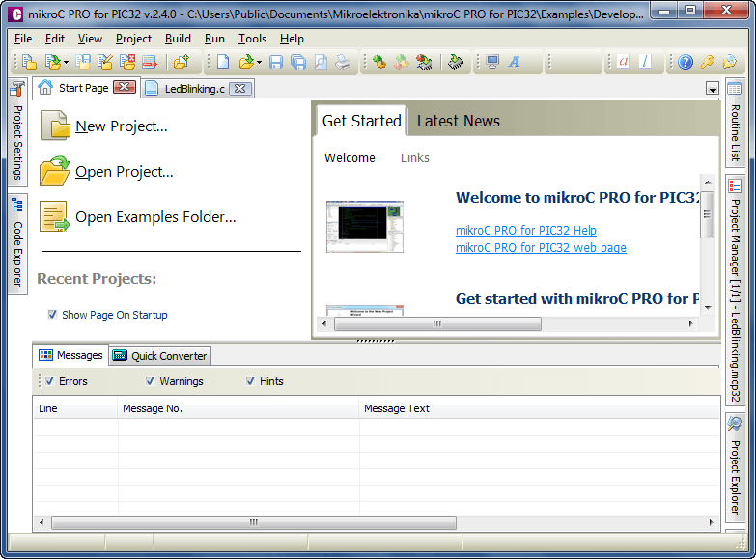Open mikroC PRO for PIC32 web page link

tap(541, 248)
